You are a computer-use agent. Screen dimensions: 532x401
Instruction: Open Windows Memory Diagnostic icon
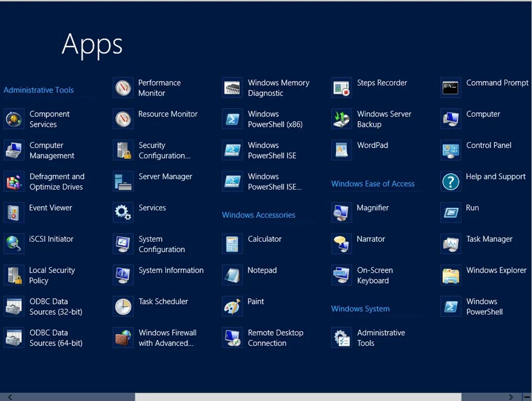click(233, 88)
